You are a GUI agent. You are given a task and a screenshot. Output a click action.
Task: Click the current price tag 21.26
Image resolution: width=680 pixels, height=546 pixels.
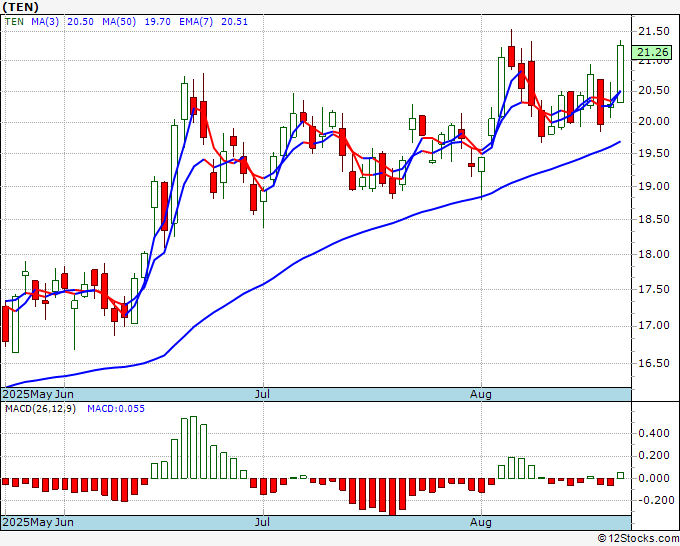coord(653,52)
